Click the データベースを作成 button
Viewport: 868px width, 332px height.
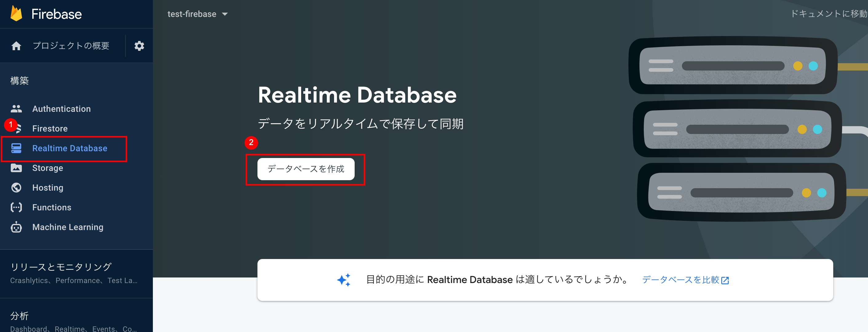pyautogui.click(x=306, y=169)
